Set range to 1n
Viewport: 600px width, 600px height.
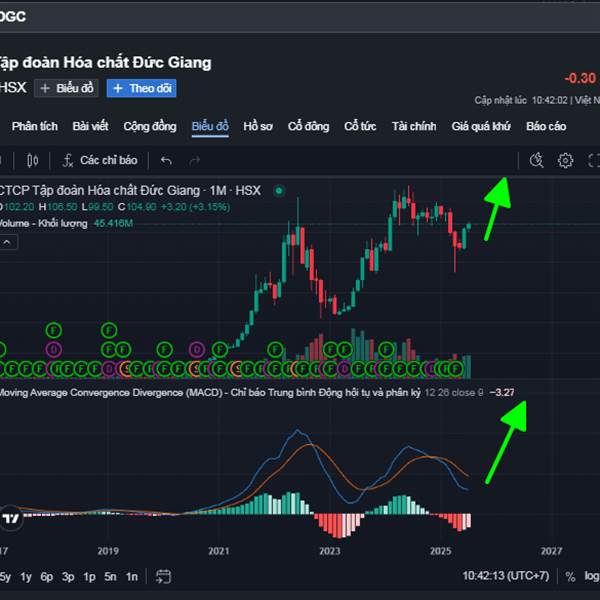132,577
